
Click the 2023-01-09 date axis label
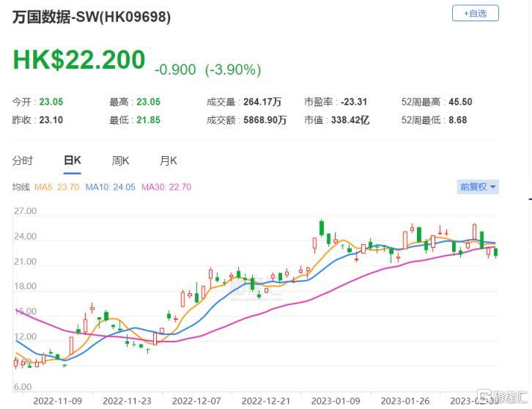tap(336, 401)
